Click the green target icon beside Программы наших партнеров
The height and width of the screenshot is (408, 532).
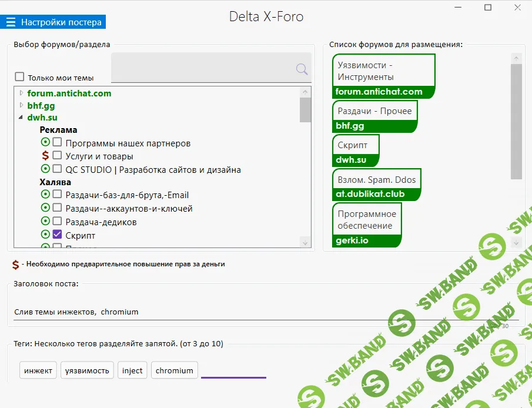[46, 142]
